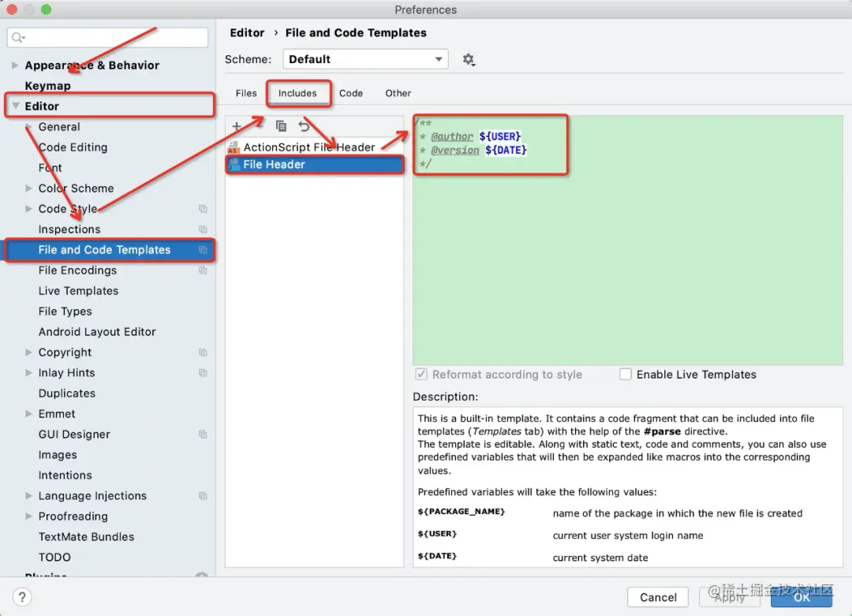This screenshot has width=852, height=616.
Task: Expand the Copyright node
Action: 29,352
